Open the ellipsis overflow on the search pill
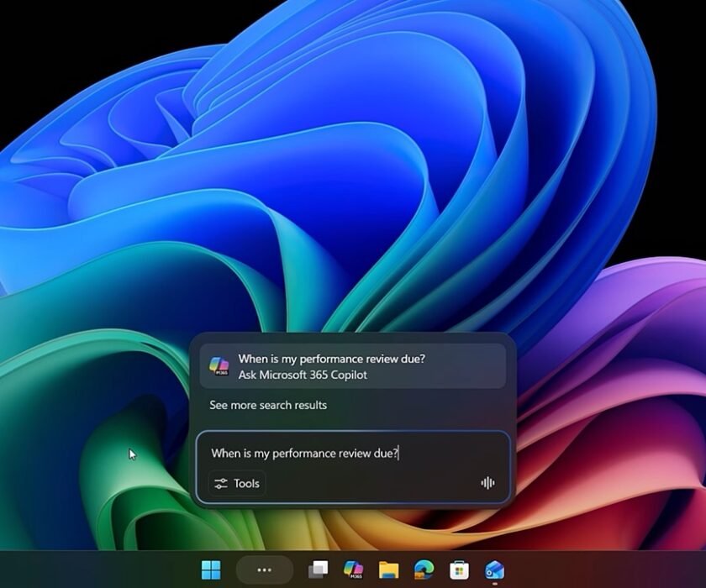The height and width of the screenshot is (588, 706). tap(265, 570)
